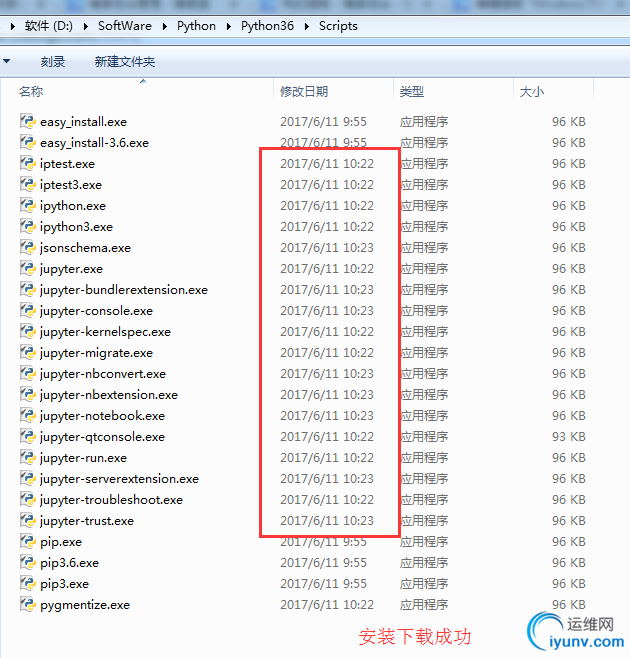Select the file name jupyter-notebook.exe
Screen dimensions: 630x658
click(102, 415)
